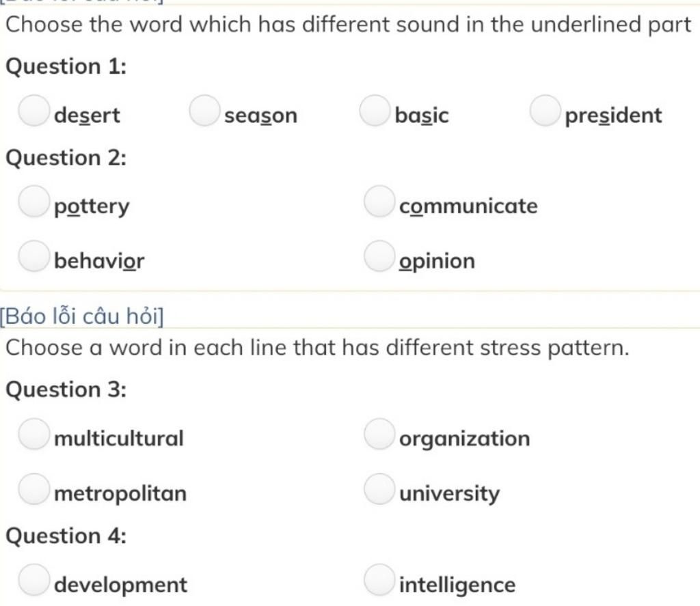This screenshot has width=700, height=606.
Task: Choose the 'university' radio option
Action: 379,489
